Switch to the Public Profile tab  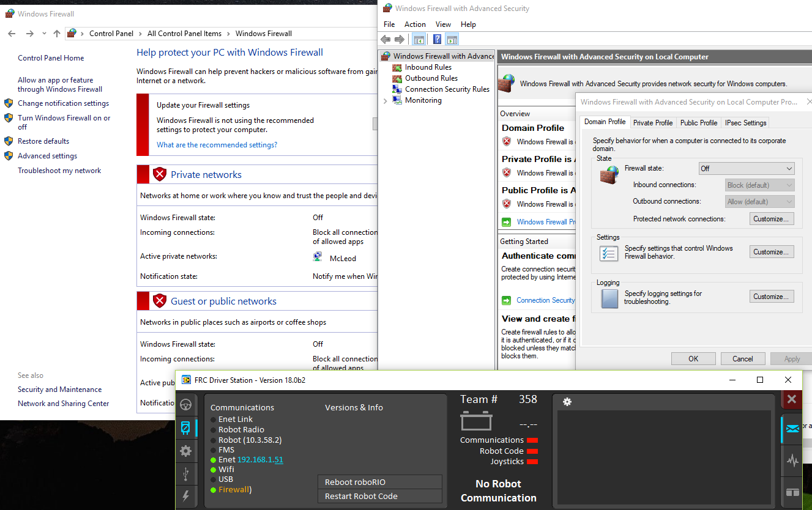point(699,123)
